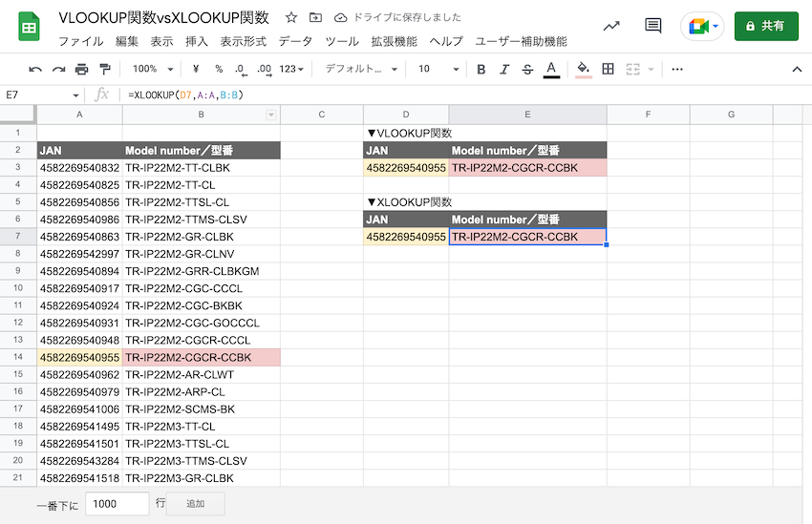
Task: Open the fill color picker
Action: [583, 69]
